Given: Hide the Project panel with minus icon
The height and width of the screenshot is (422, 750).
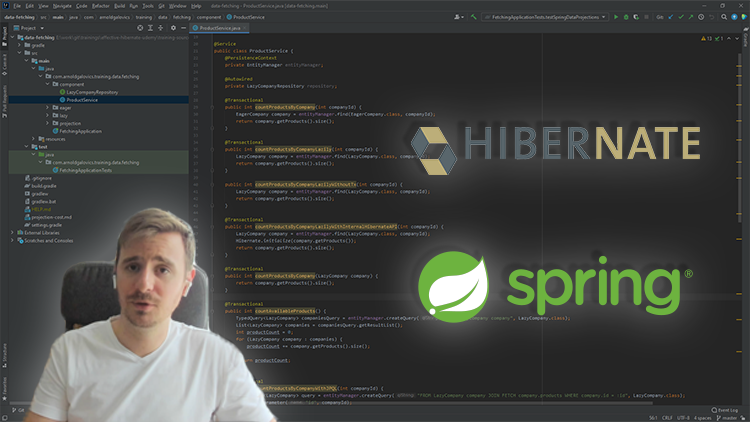Looking at the screenshot, I should [183, 28].
